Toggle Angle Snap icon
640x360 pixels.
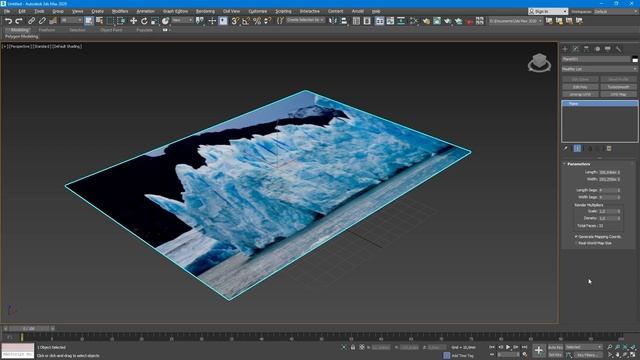tap(246, 21)
